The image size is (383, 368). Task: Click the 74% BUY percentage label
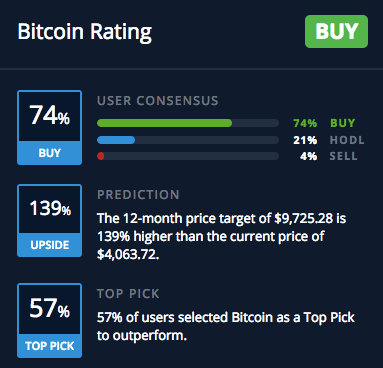click(324, 123)
